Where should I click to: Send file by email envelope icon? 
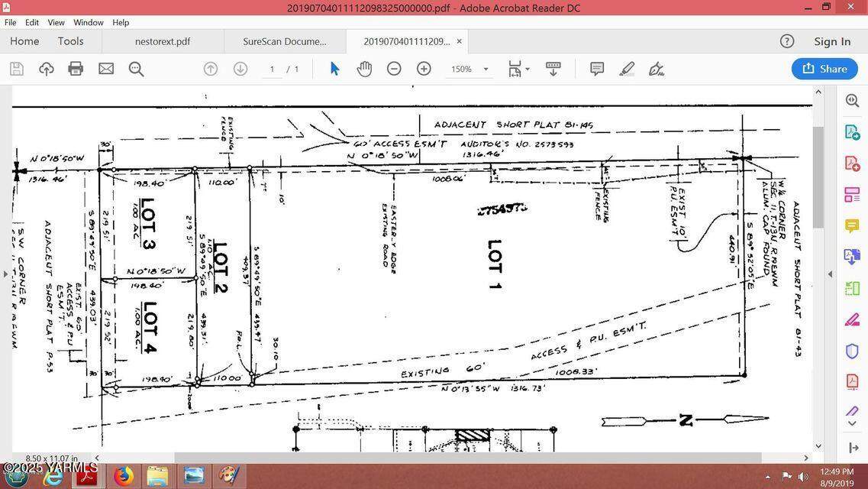[106, 69]
